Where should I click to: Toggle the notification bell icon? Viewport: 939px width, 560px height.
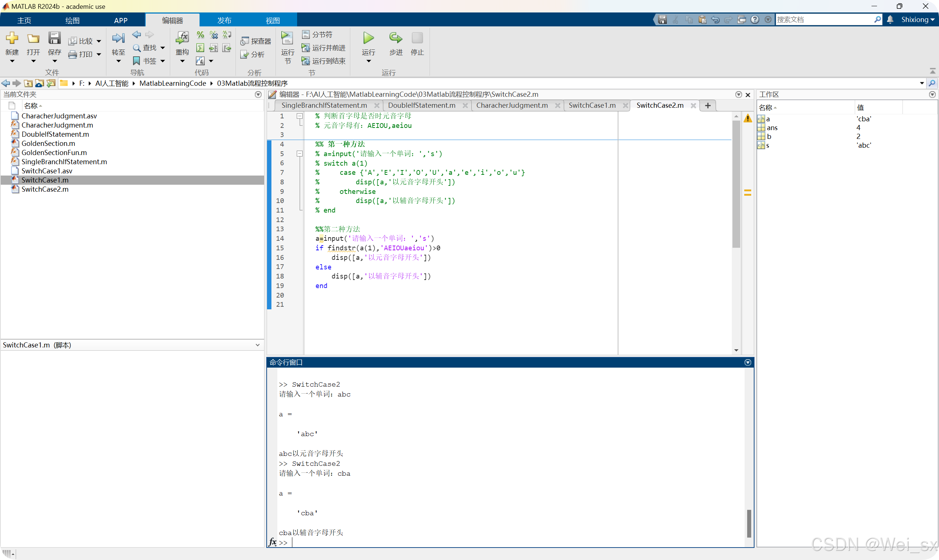pyautogui.click(x=889, y=19)
